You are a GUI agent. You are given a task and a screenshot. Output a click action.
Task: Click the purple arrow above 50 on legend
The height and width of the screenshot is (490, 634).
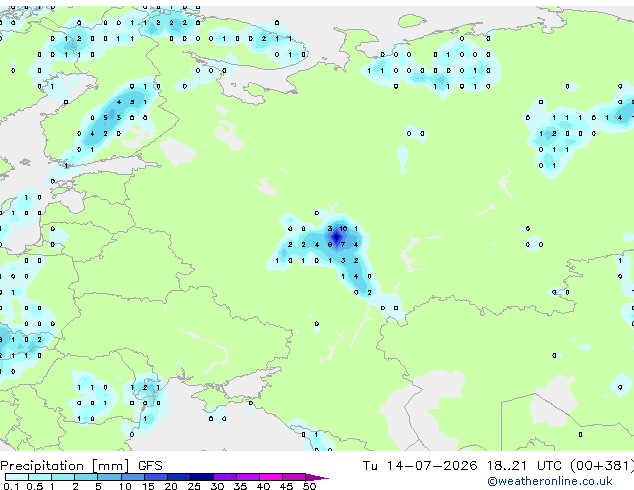[x=317, y=477]
